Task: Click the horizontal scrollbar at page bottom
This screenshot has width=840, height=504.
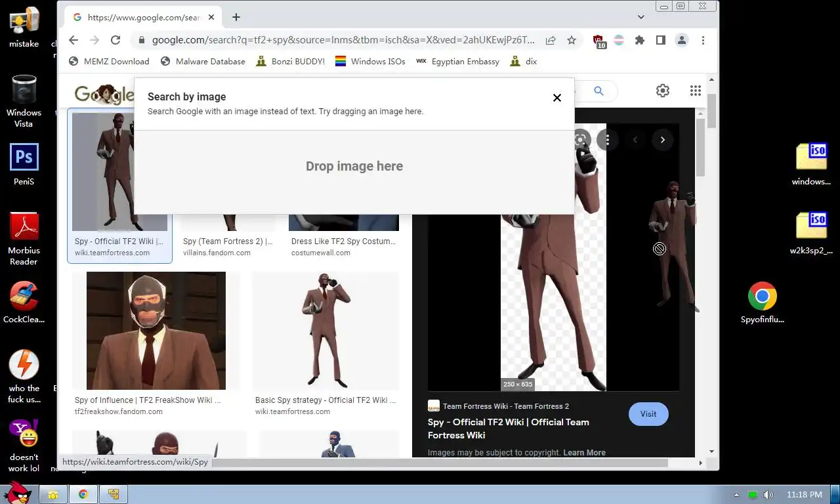Action: [438, 463]
